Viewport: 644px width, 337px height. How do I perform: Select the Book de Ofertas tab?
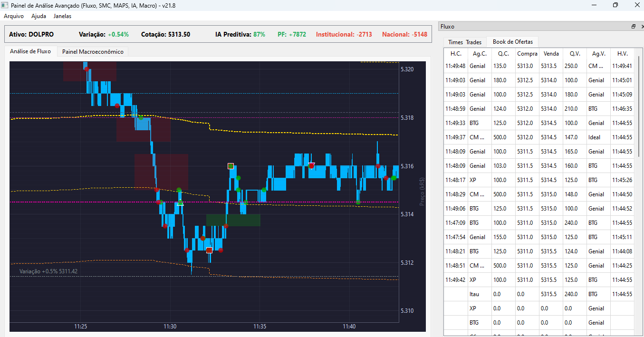(512, 42)
